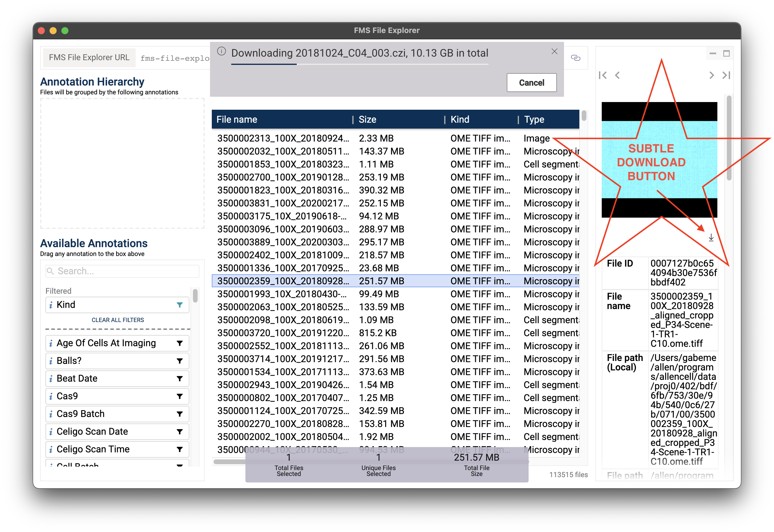Click the download progress bar
Screen dimensions: 774x532
point(359,64)
